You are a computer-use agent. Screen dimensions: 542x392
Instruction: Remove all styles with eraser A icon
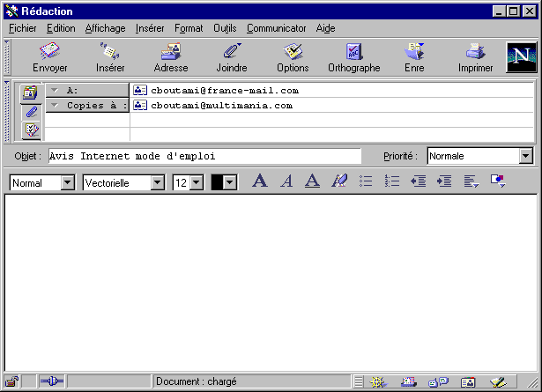[339, 181]
